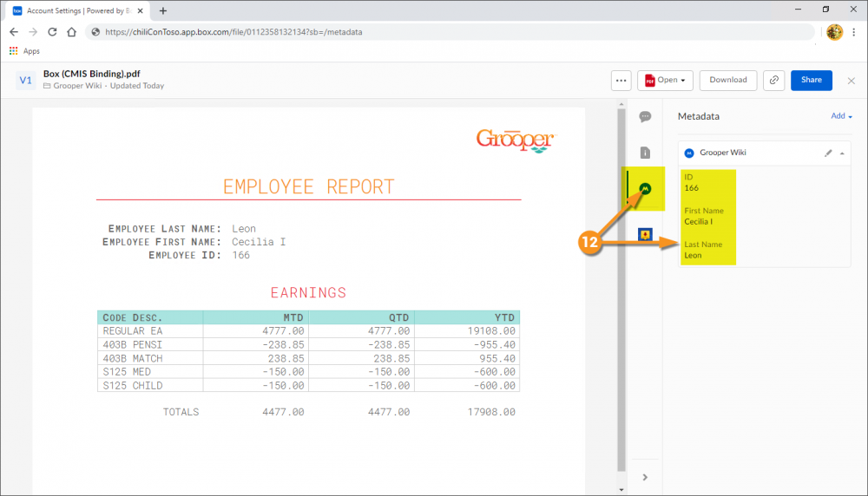Click the browser address bar URL
This screenshot has height=496, width=868.
[x=234, y=32]
